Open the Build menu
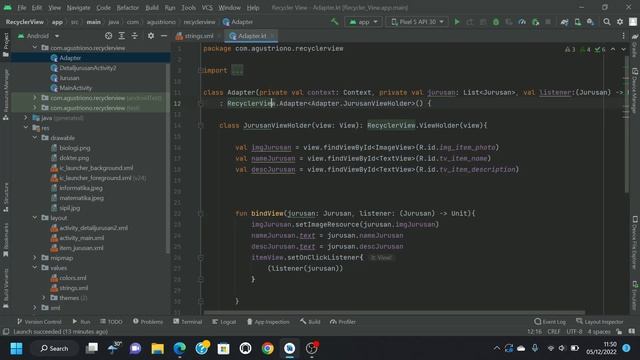Viewport: 640px width, 360px height. click(152, 8)
